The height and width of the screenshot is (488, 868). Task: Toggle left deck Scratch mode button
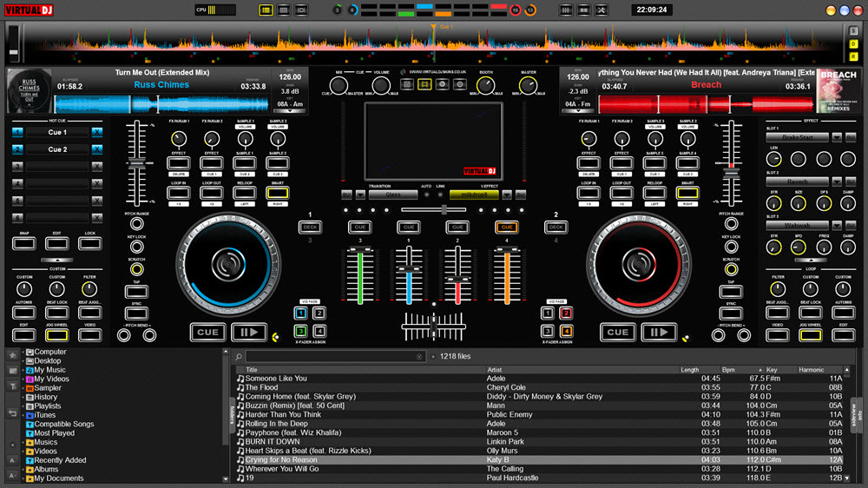click(136, 269)
